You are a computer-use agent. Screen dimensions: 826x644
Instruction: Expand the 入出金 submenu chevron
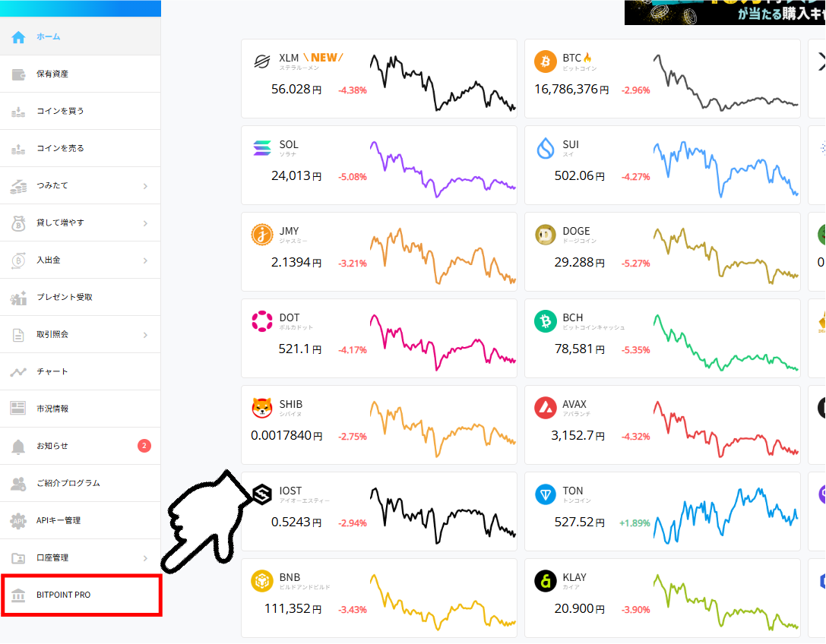coord(145,260)
